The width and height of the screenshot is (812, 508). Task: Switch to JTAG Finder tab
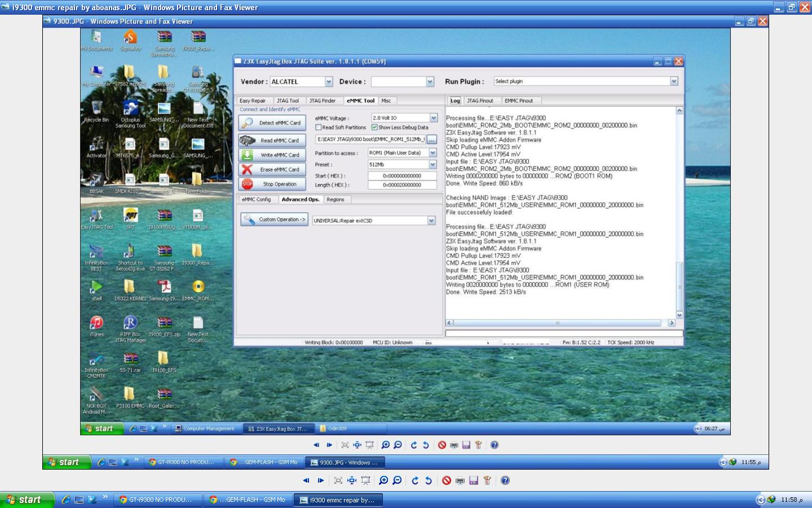tap(322, 100)
